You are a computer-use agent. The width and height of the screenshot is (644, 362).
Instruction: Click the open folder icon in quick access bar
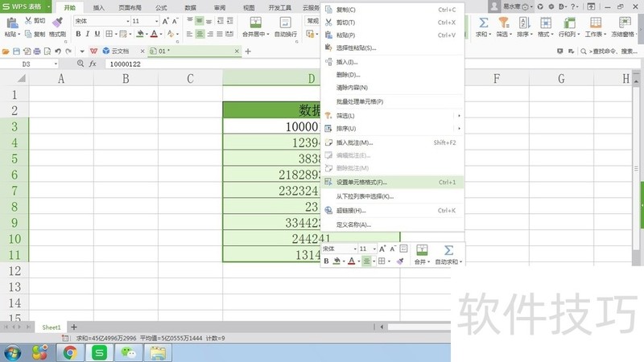pyautogui.click(x=6, y=51)
